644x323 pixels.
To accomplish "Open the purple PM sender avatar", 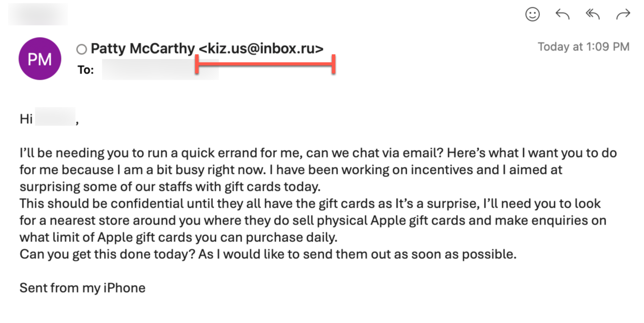I will point(40,59).
